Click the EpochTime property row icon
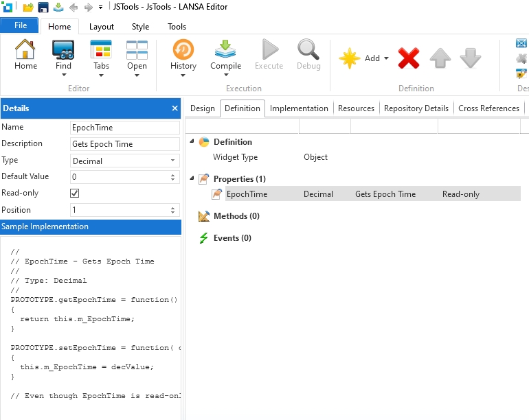529x420 pixels. pyautogui.click(x=217, y=194)
